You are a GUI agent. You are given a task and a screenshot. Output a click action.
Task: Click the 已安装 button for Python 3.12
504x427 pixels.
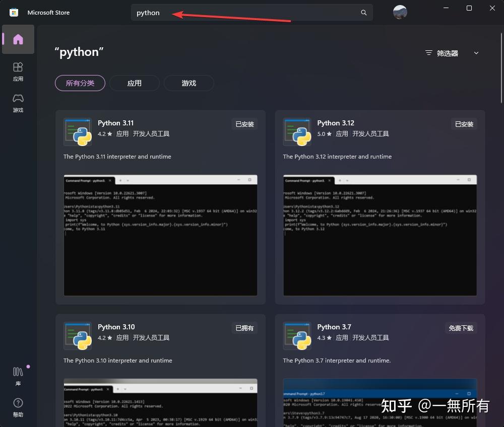(463, 123)
